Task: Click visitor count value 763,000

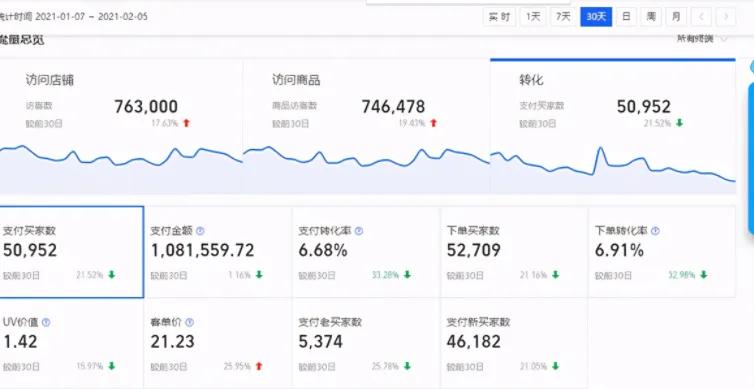Action: (146, 107)
